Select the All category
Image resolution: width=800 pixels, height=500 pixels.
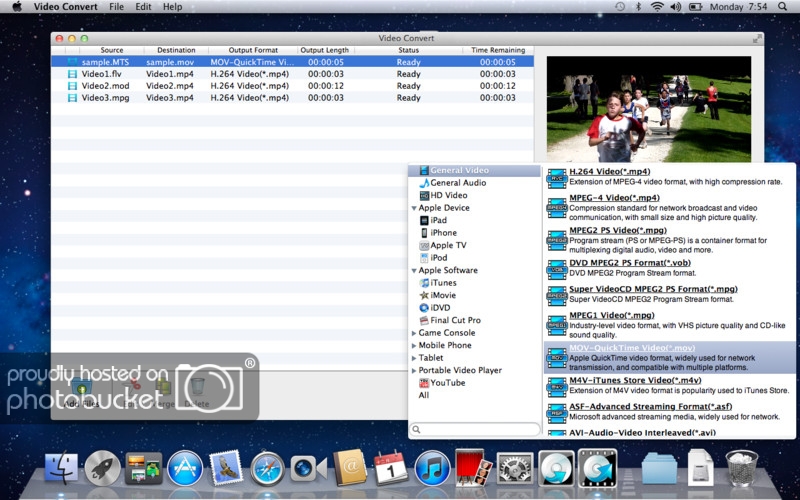424,395
